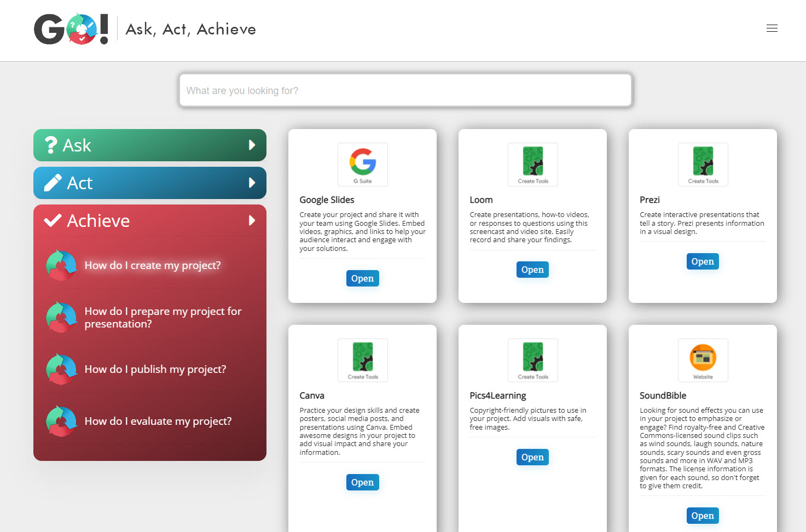The width and height of the screenshot is (806, 532).
Task: Click the cycle icon next to 'How do I publish my project?'
Action: click(61, 369)
